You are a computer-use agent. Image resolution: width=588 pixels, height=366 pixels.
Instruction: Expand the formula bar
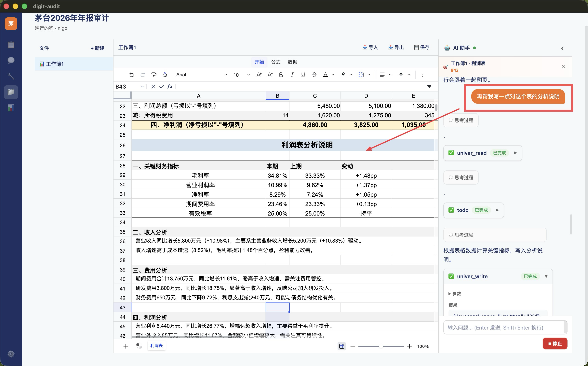coord(429,86)
